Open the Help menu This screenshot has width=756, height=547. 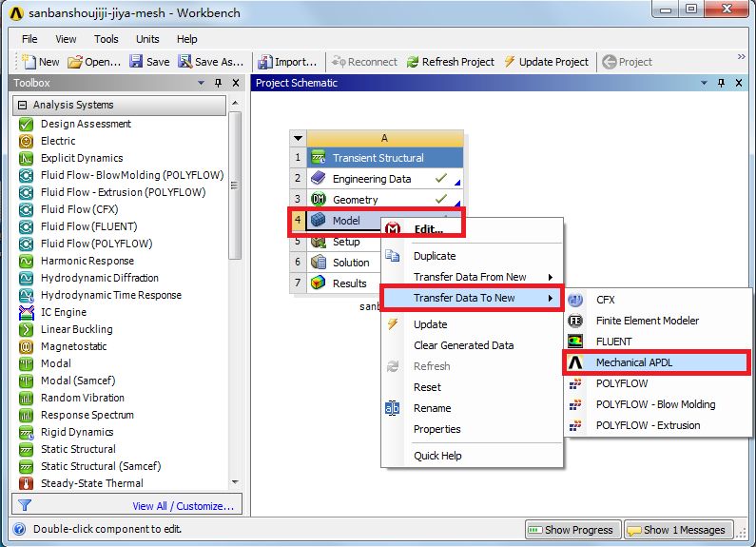click(187, 39)
